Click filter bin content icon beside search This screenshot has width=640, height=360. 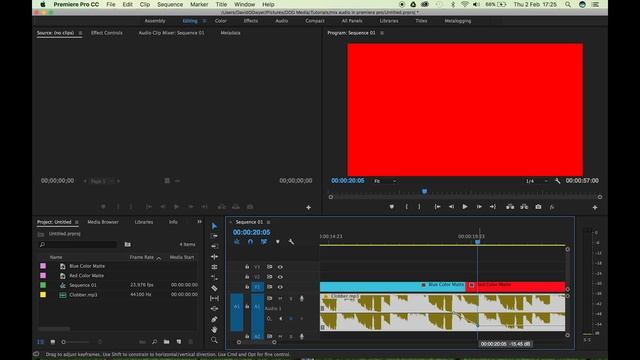coord(128,244)
